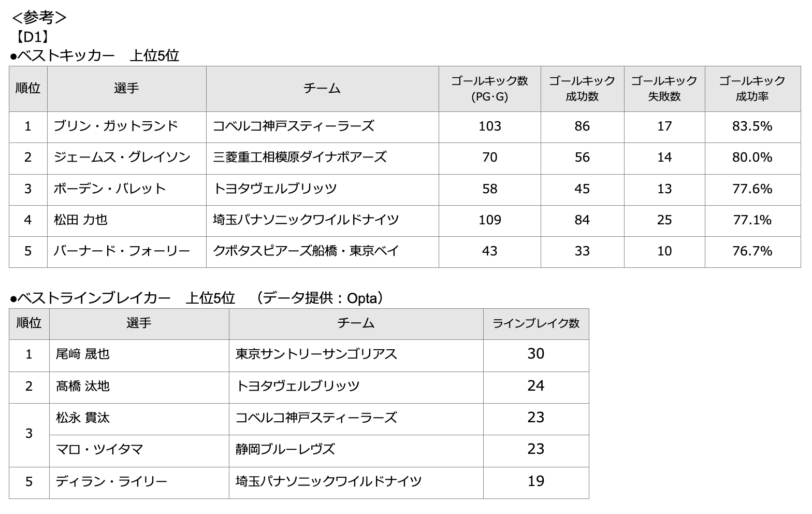This screenshot has height=514, width=812.
Task: Click the ボーデン・バレット player cell
Action: click(110, 189)
